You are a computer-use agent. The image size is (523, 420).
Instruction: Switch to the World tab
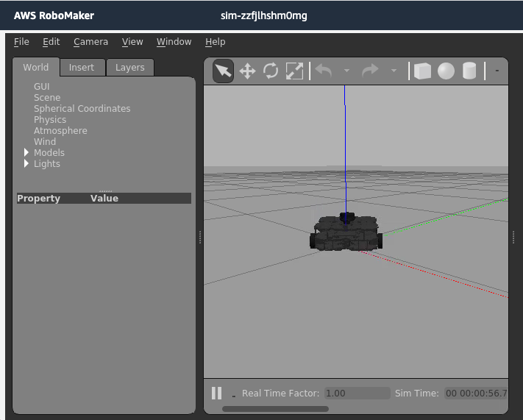point(36,68)
